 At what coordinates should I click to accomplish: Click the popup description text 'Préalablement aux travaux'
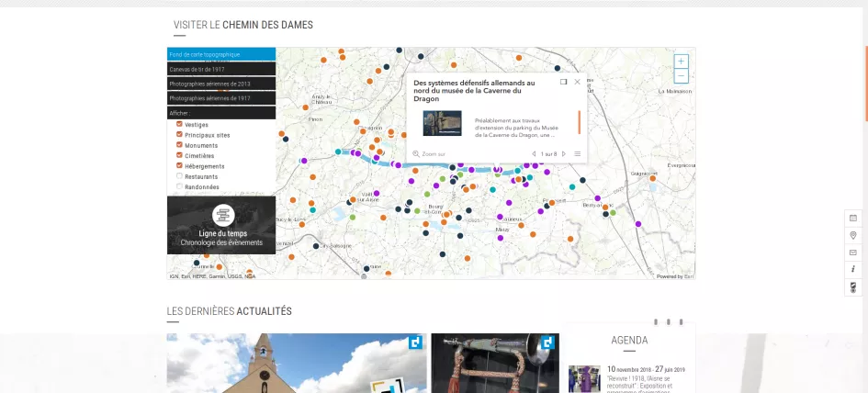[x=509, y=120]
